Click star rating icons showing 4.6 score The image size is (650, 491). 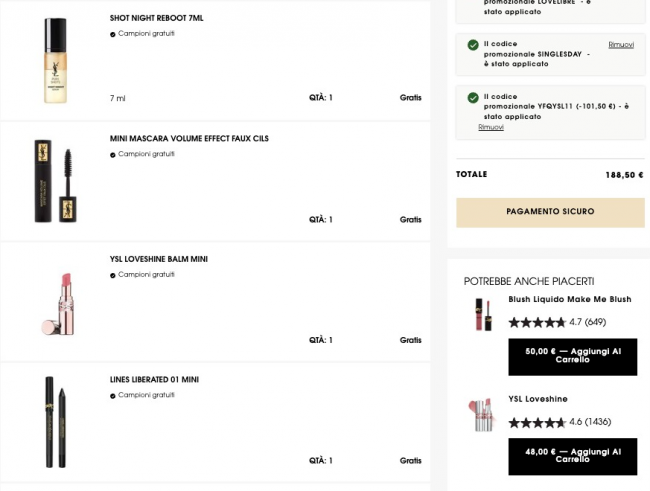coord(537,422)
